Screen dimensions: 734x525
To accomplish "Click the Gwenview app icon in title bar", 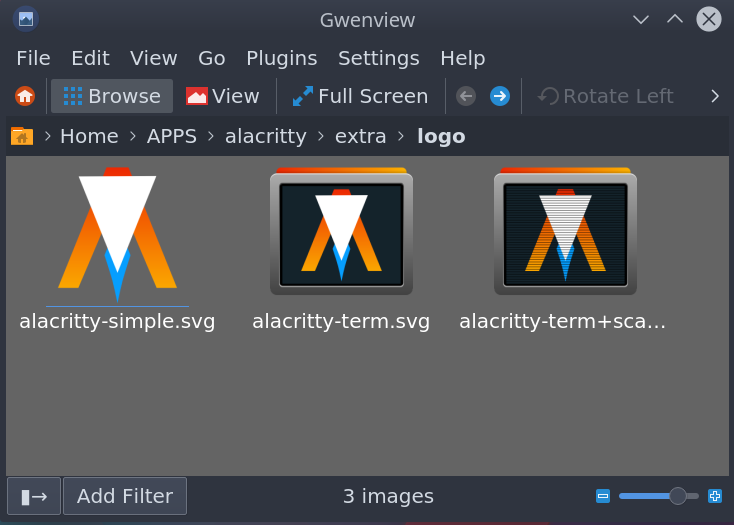I will tap(26, 20).
